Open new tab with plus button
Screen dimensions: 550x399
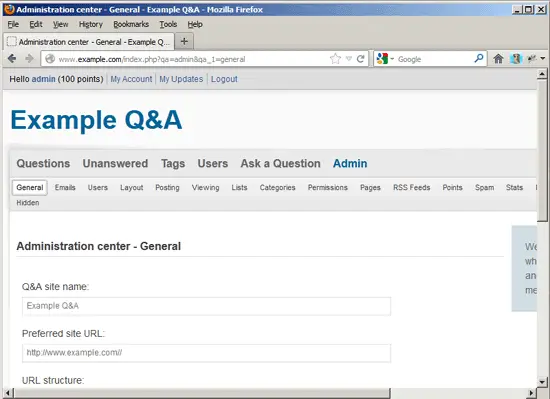pyautogui.click(x=184, y=41)
